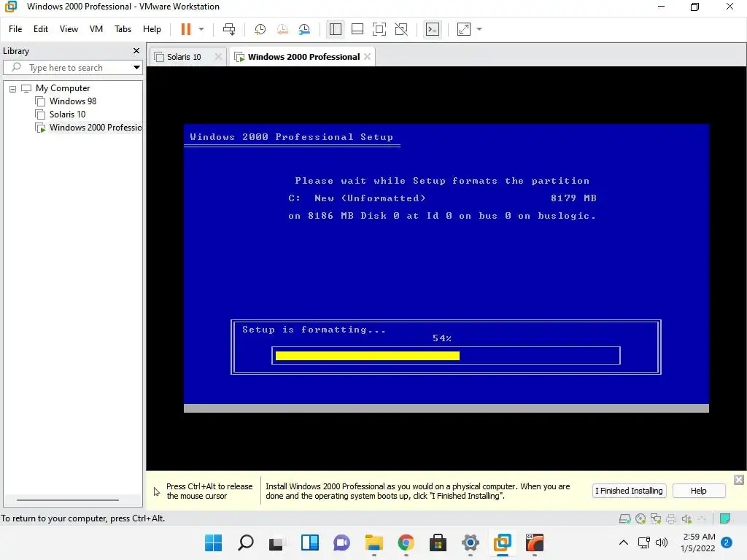This screenshot has height=560, width=747.
Task: Take a snapshot of this VM
Action: [260, 29]
